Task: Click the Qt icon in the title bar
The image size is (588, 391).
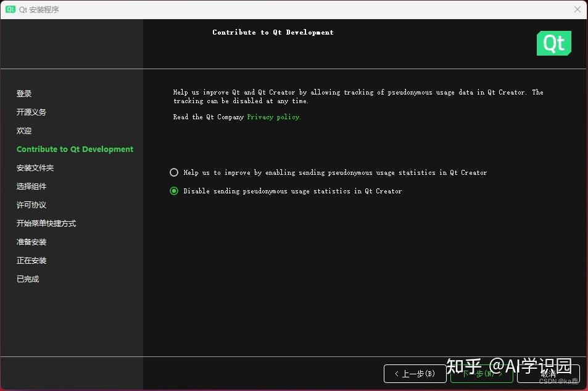Action: pyautogui.click(x=9, y=9)
